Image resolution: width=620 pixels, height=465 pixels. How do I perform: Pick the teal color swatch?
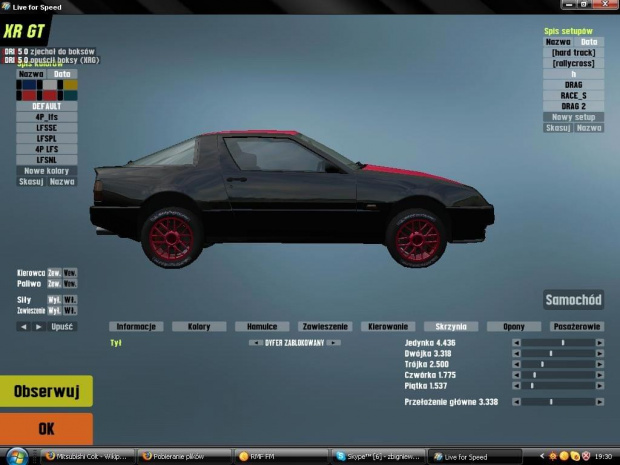point(70,95)
